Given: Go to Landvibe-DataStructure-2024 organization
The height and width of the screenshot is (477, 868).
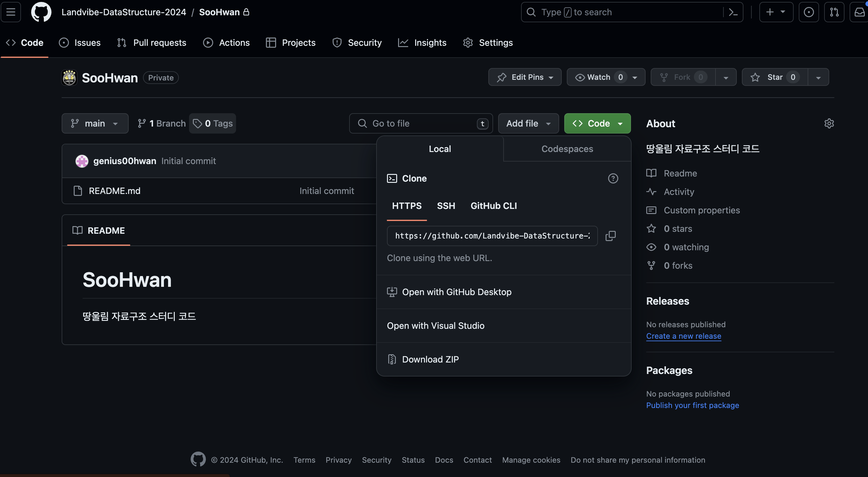Looking at the screenshot, I should (x=124, y=12).
